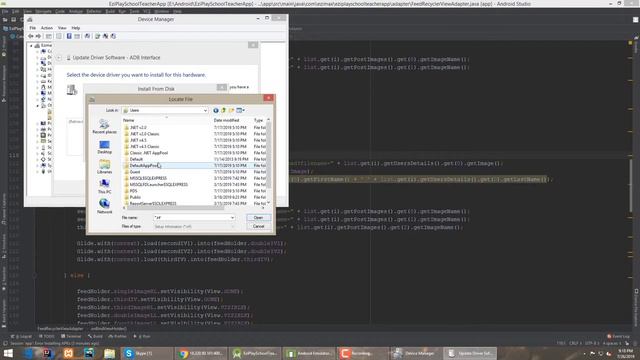Click Back arrow in Device Manager toolbar
The height and width of the screenshot is (360, 640).
pyautogui.click(x=31, y=36)
